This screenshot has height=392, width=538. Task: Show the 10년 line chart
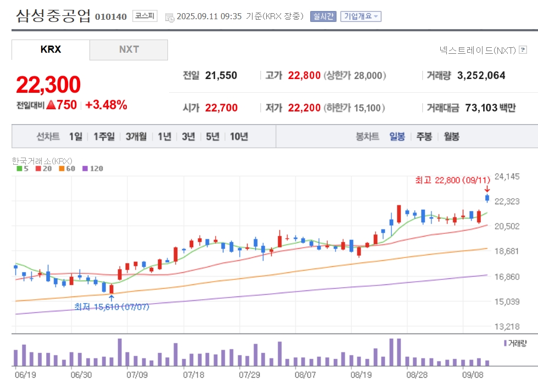tap(239, 137)
